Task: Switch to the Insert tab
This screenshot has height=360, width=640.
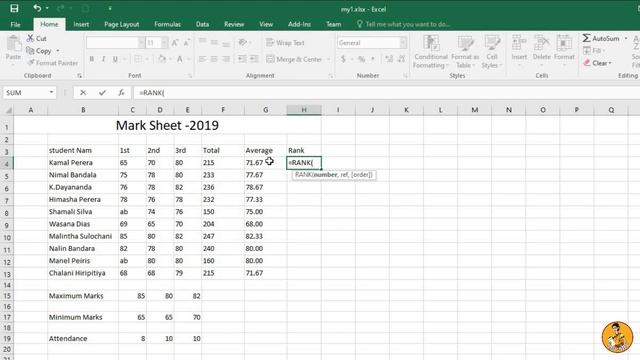Action: pos(81,24)
